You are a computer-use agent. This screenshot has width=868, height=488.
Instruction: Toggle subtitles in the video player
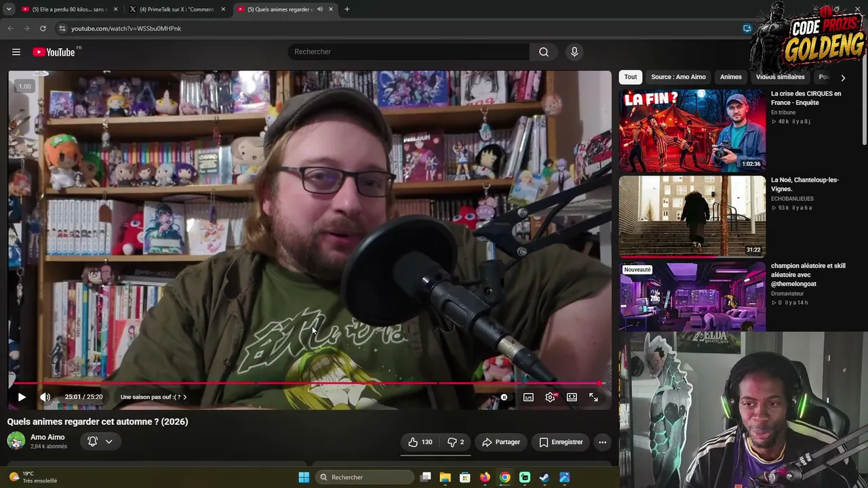click(x=528, y=397)
